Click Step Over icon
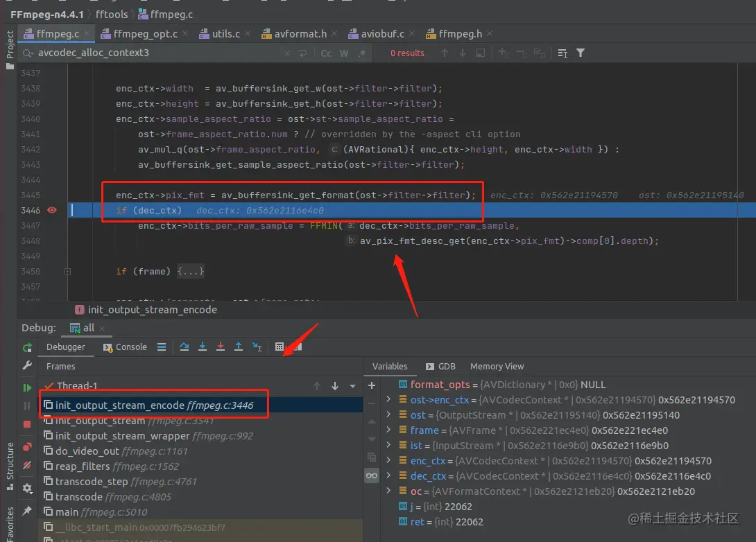The image size is (756, 542). click(184, 347)
